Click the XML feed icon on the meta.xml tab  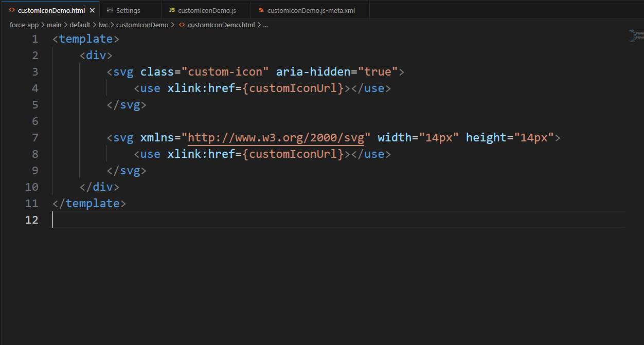[x=262, y=9]
